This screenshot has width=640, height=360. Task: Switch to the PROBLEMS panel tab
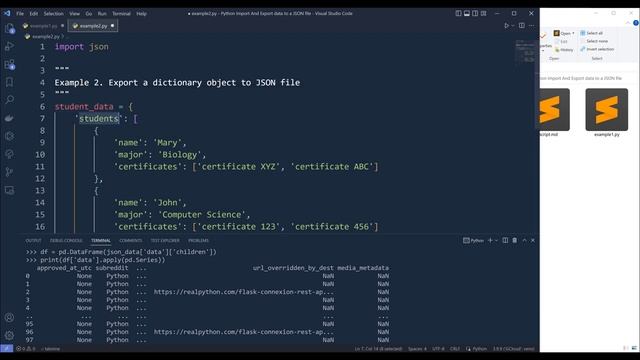point(198,240)
